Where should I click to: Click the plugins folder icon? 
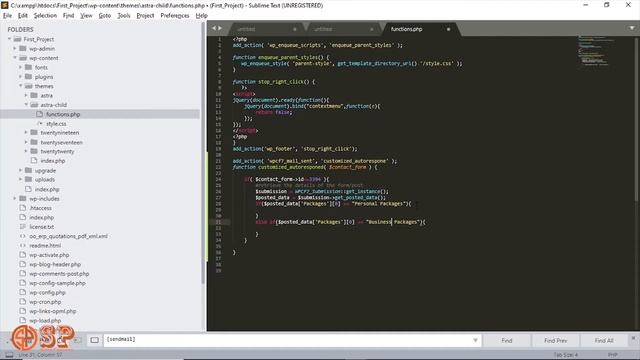29,77
